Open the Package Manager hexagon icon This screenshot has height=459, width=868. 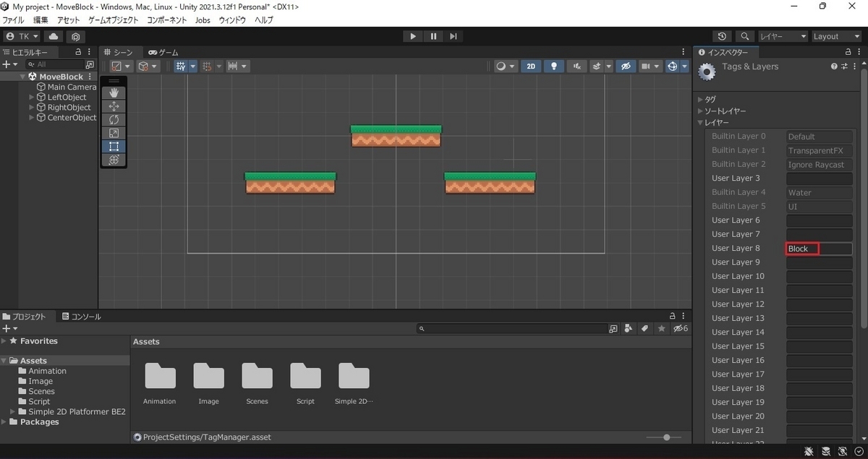pyautogui.click(x=75, y=36)
